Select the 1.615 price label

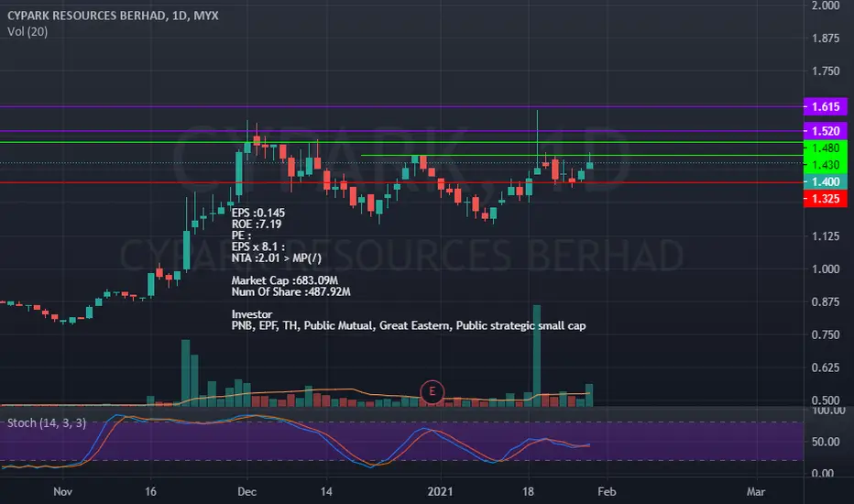tap(825, 107)
